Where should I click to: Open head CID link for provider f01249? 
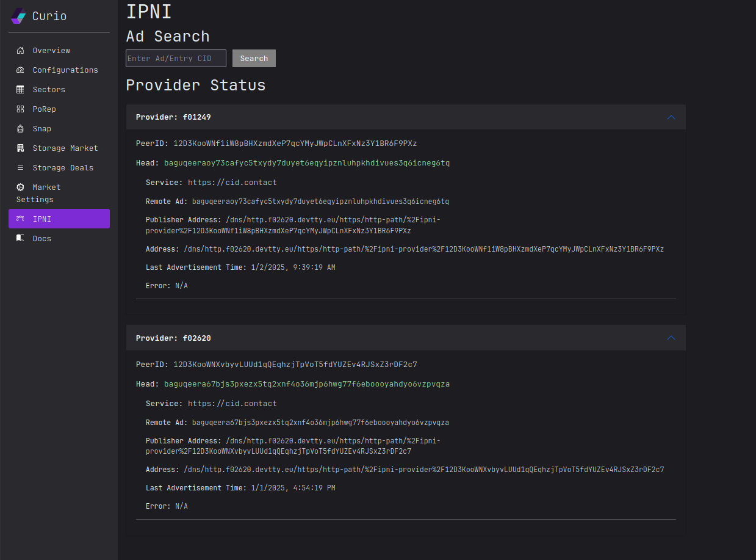pyautogui.click(x=306, y=163)
